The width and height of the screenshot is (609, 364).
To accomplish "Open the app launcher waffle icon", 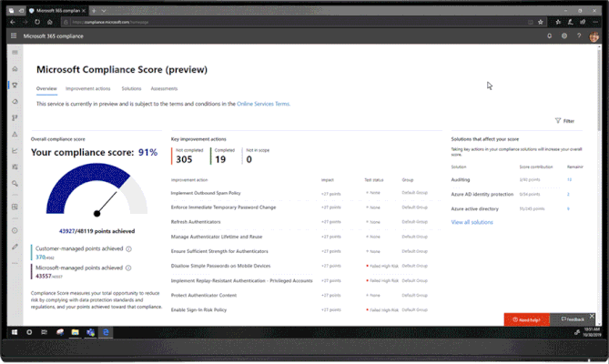I will click(14, 35).
